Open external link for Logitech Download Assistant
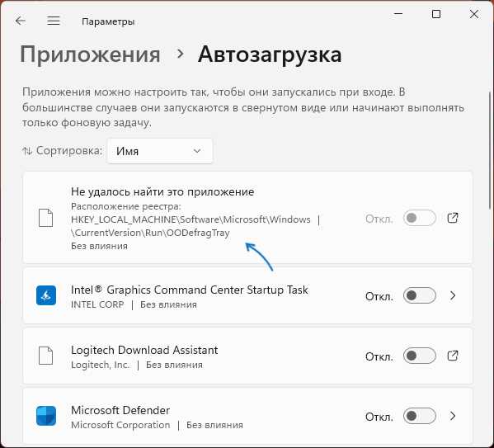Image resolution: width=494 pixels, height=448 pixels. [453, 356]
